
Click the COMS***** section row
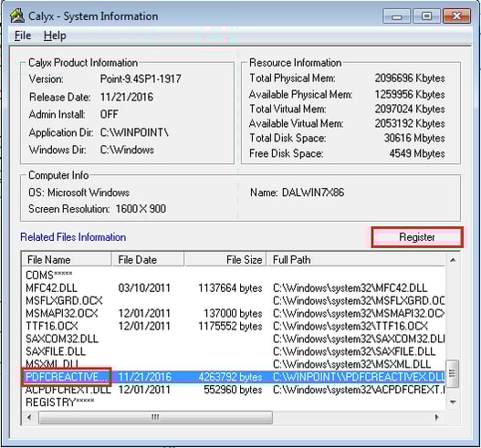[233, 275]
